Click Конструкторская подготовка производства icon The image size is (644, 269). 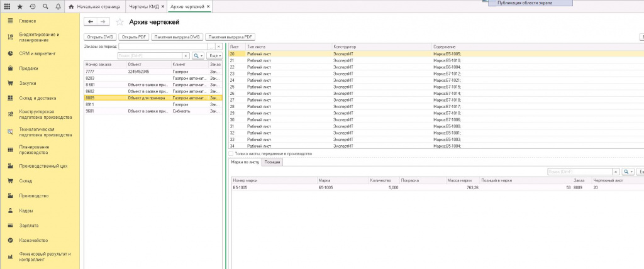[10, 114]
